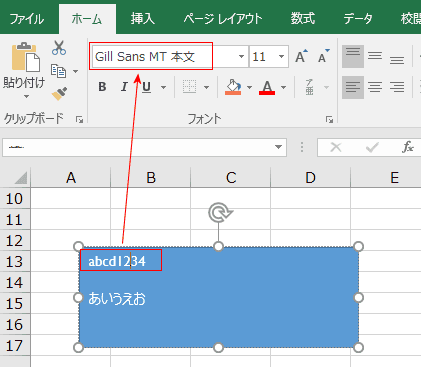This screenshot has height=367, width=421.
Task: Toggle Bold formatting
Action: 102,87
